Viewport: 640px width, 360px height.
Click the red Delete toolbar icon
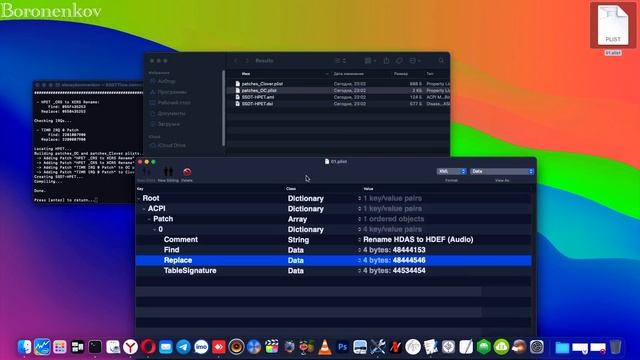[x=187, y=172]
